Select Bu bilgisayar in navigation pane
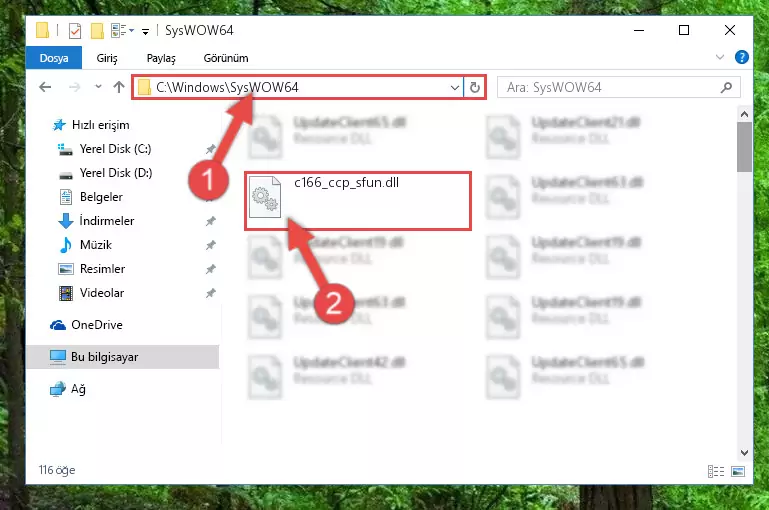The image size is (769, 510). pos(123,357)
